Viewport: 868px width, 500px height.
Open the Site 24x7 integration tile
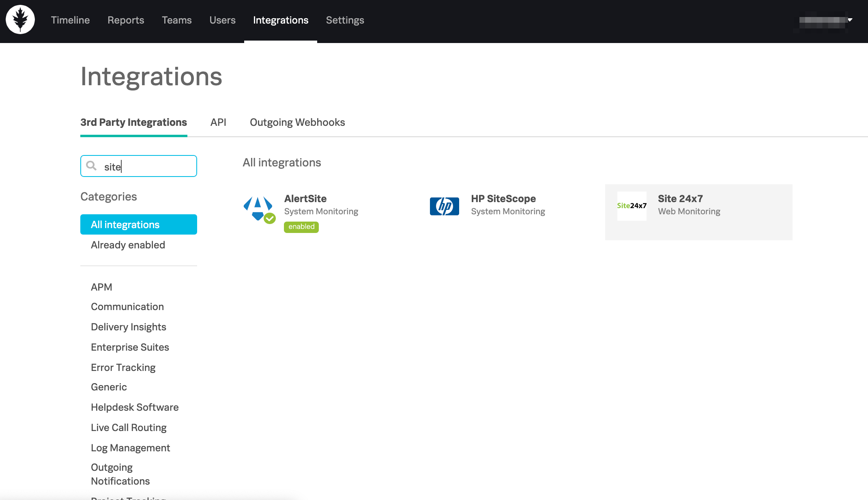698,211
